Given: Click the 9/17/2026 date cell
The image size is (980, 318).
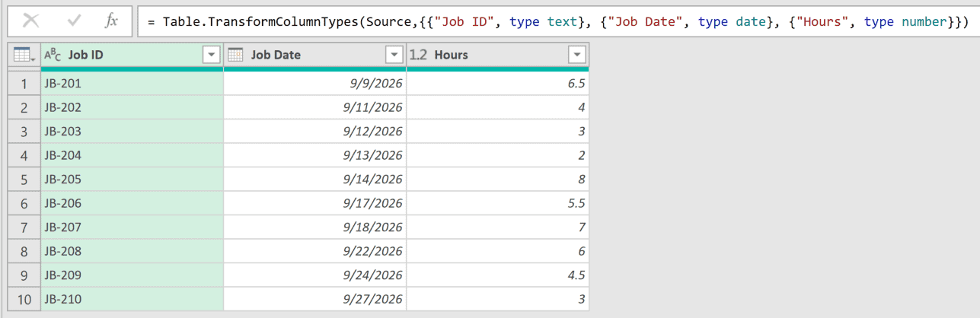Looking at the screenshot, I should (x=314, y=203).
